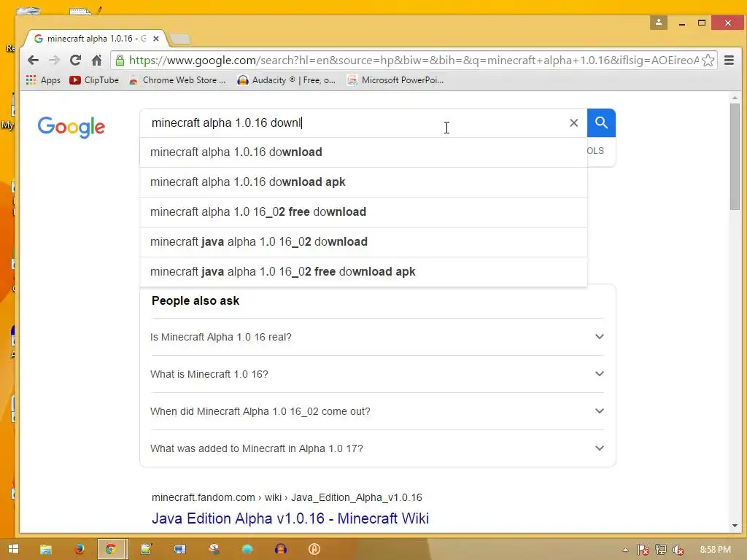This screenshot has width=747, height=560.
Task: Open File Explorer from taskbar
Action: 46,549
